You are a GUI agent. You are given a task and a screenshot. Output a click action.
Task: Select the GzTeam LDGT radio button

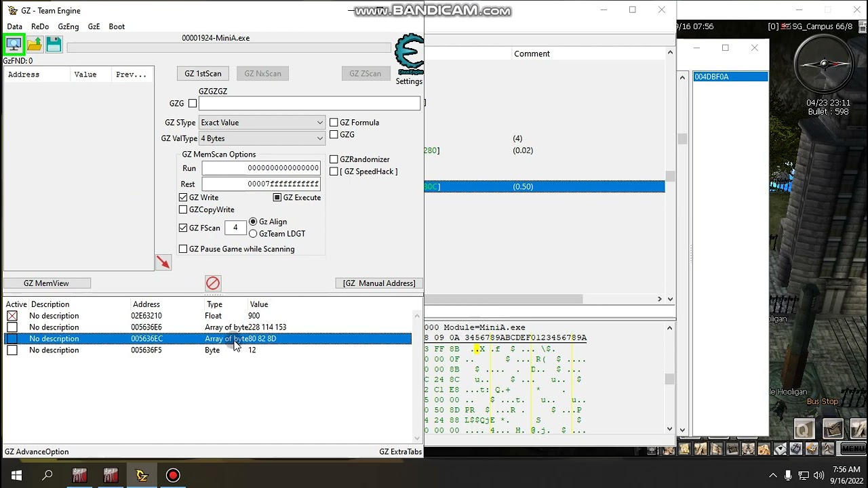(x=253, y=234)
